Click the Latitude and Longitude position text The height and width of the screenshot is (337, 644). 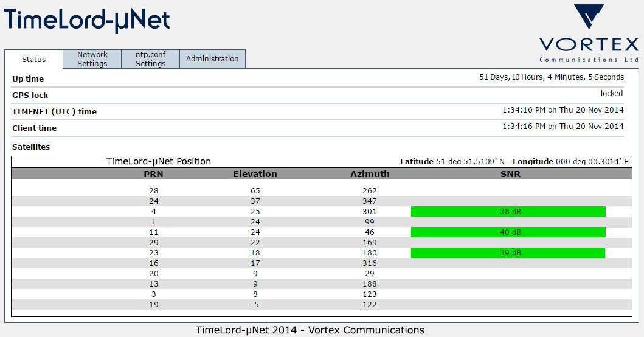[514, 162]
